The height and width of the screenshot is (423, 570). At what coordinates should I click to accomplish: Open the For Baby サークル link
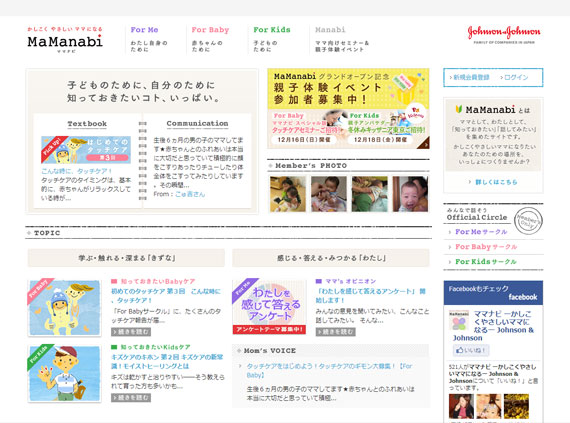pyautogui.click(x=486, y=247)
